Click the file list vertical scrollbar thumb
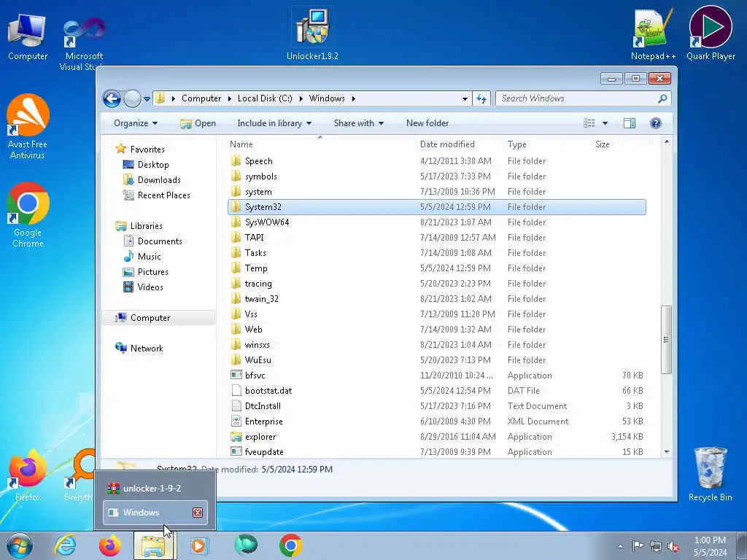 coord(666,340)
